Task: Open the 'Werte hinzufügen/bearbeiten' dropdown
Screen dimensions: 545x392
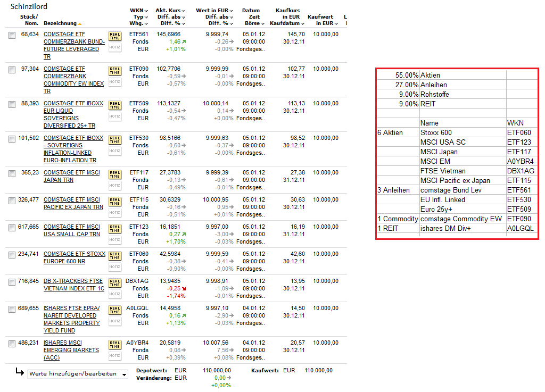Action: pos(78,374)
